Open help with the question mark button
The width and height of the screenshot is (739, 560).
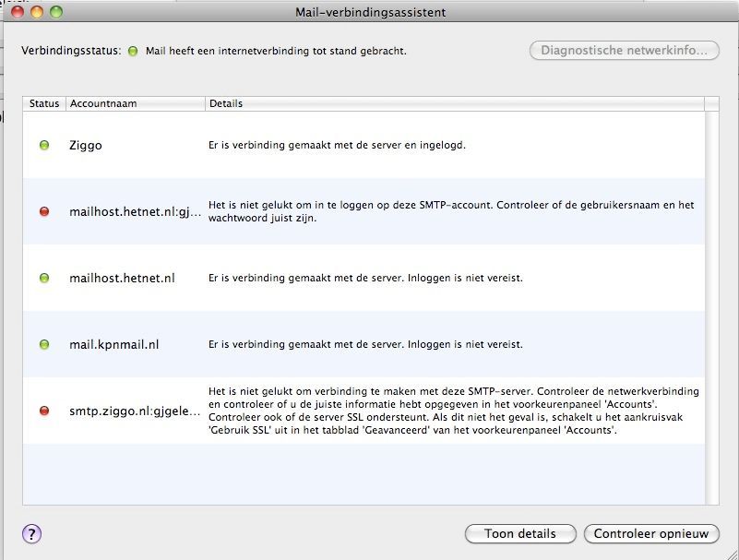pos(31,533)
